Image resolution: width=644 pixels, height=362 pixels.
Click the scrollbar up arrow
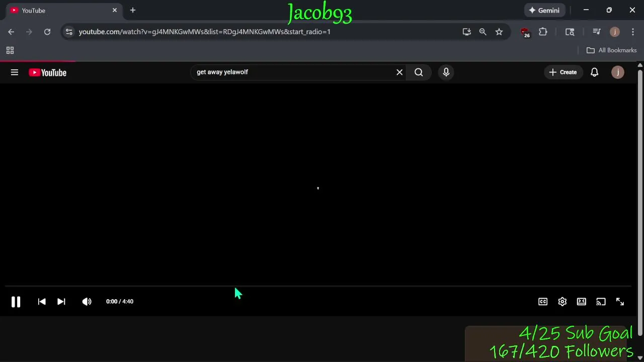coord(640,65)
